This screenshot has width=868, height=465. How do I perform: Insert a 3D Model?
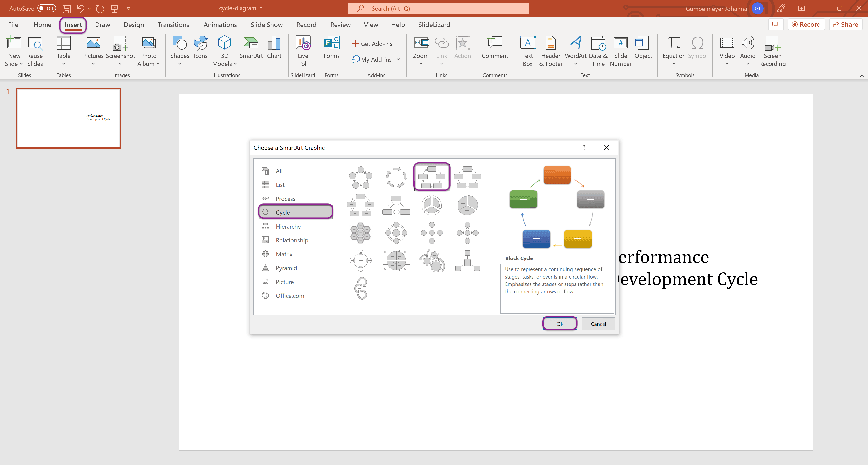point(224,51)
